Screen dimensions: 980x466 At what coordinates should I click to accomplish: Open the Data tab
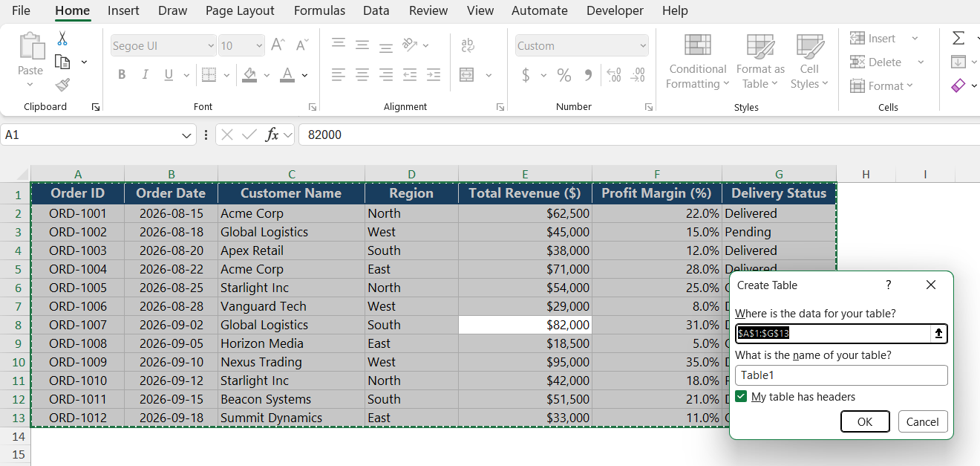click(376, 10)
